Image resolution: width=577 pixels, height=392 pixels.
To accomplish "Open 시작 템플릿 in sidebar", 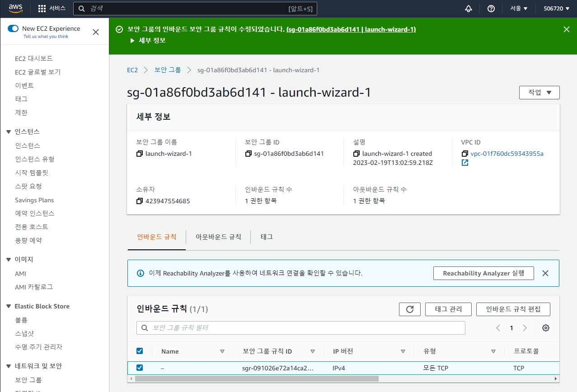I will tap(32, 173).
